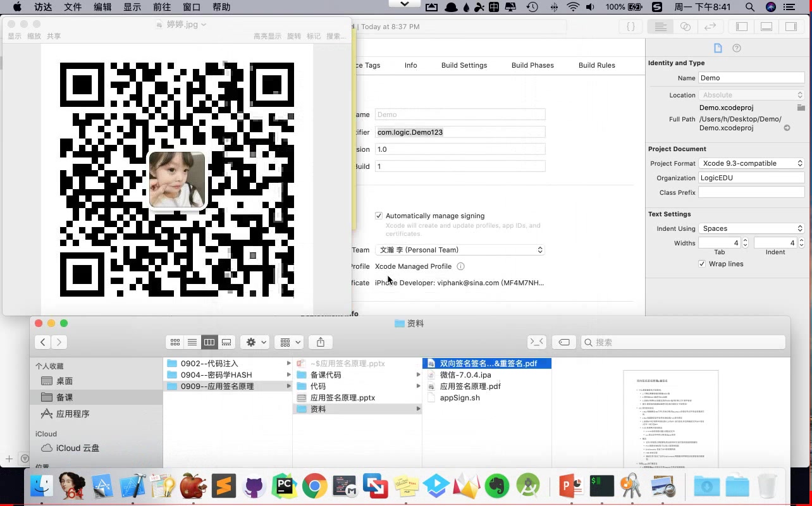
Task: Click Bundle Identifier field com.logic.Demo123
Action: click(460, 132)
